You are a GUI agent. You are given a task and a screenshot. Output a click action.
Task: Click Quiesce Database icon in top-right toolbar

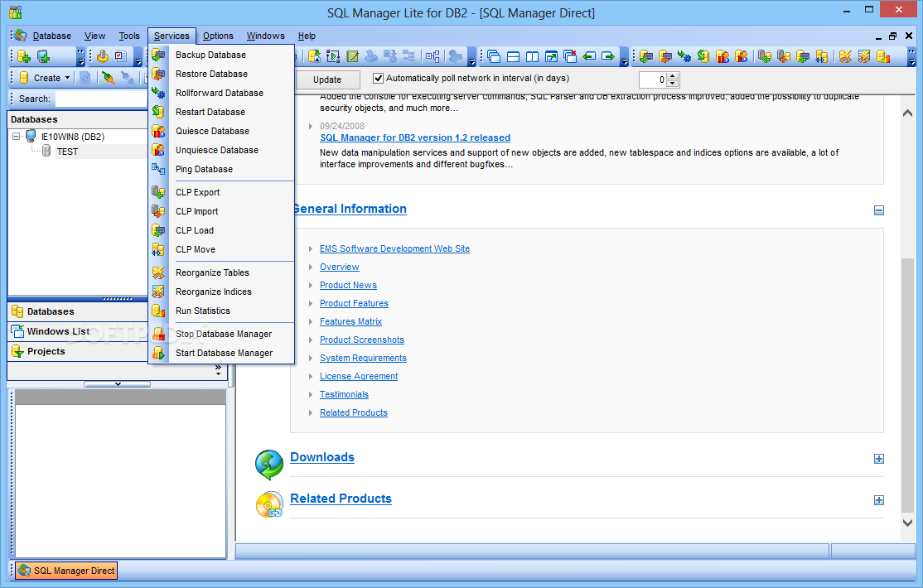(x=722, y=56)
